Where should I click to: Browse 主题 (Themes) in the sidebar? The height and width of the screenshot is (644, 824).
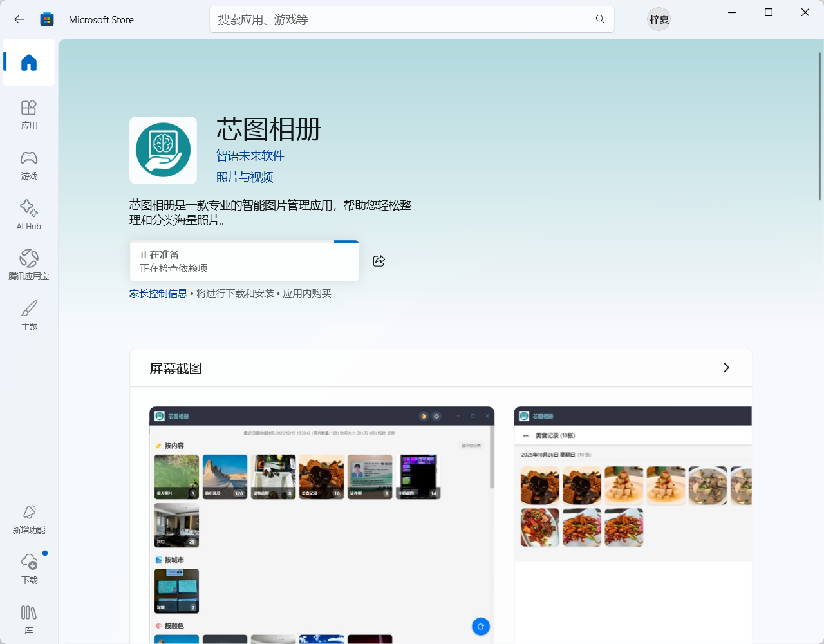click(x=28, y=315)
